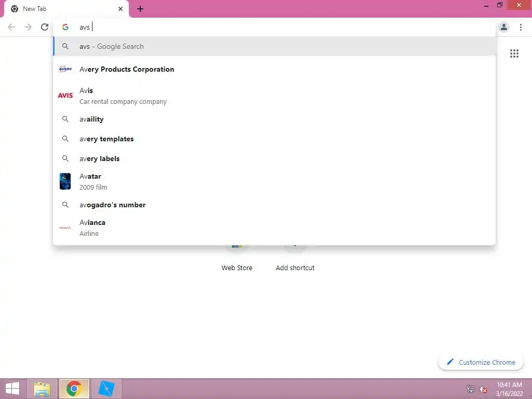This screenshot has width=532, height=399.
Task: Pick avogadro's number suggestion
Action: point(274,205)
